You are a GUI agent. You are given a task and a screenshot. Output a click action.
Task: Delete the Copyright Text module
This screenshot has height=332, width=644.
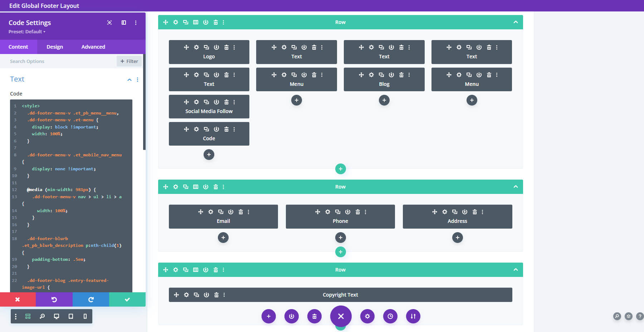(x=216, y=295)
